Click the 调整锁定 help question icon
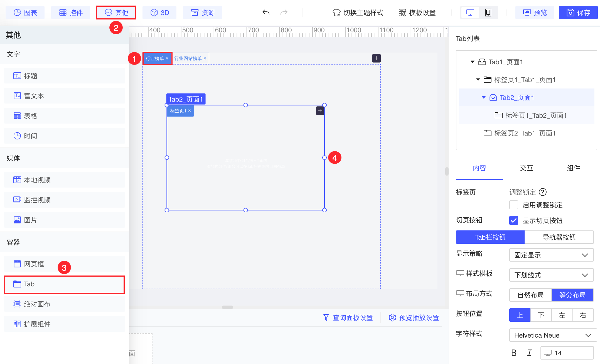 pos(542,192)
